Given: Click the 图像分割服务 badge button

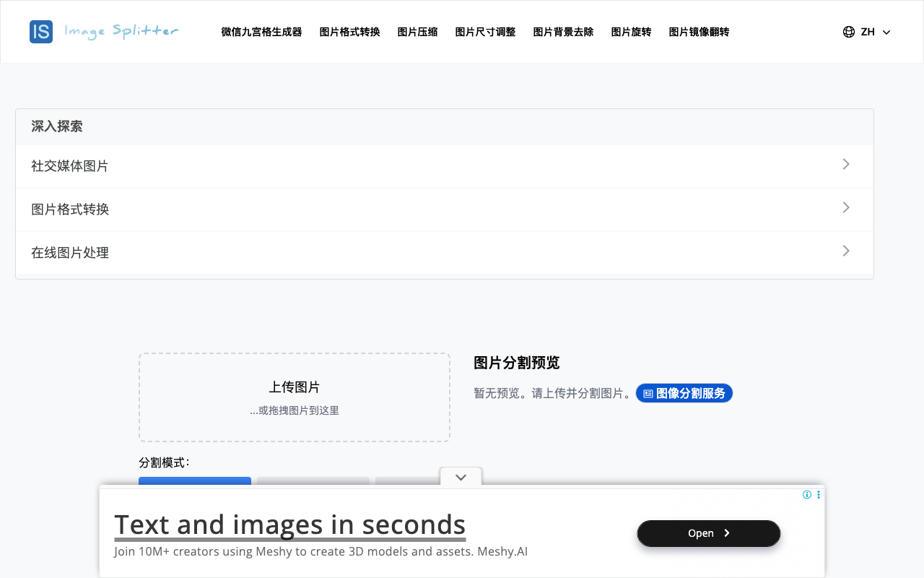Looking at the screenshot, I should [684, 393].
